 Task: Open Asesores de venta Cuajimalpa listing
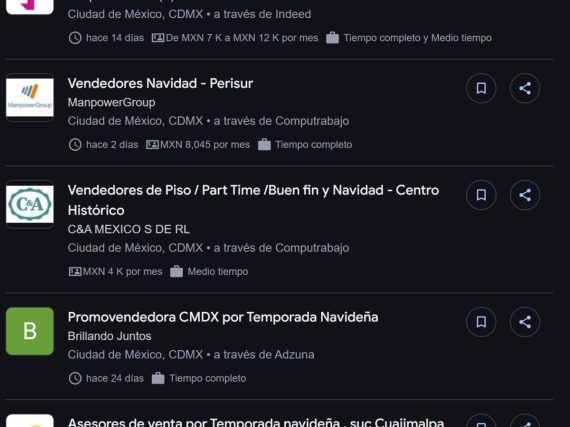[256, 422]
